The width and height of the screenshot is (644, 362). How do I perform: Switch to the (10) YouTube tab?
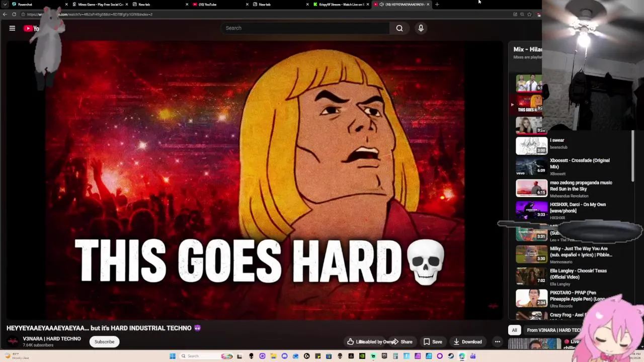(220, 5)
